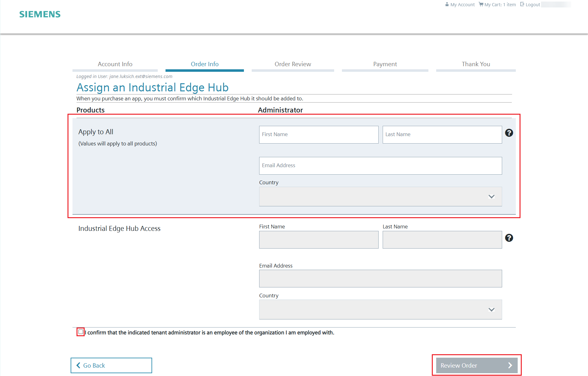Image resolution: width=588 pixels, height=376 pixels.
Task: Select the Thank You step tab
Action: pos(476,64)
